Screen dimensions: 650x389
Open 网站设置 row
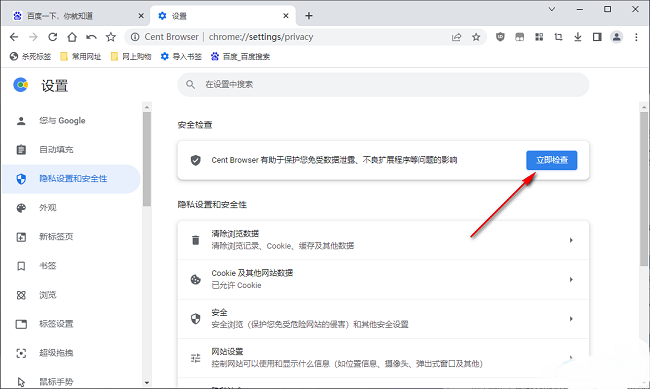383,357
